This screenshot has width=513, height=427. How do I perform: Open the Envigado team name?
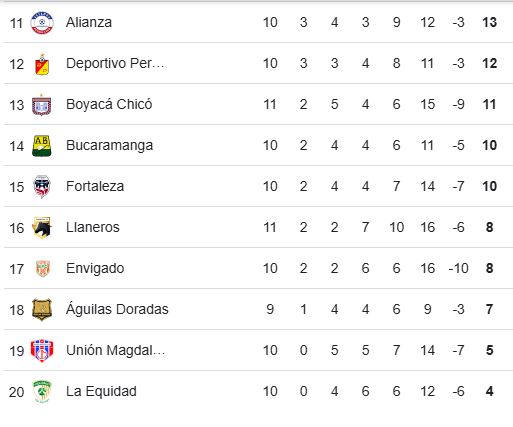pyautogui.click(x=95, y=269)
